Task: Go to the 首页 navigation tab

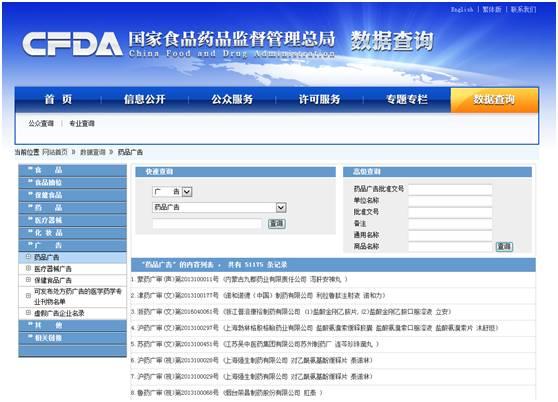Action: click(58, 99)
